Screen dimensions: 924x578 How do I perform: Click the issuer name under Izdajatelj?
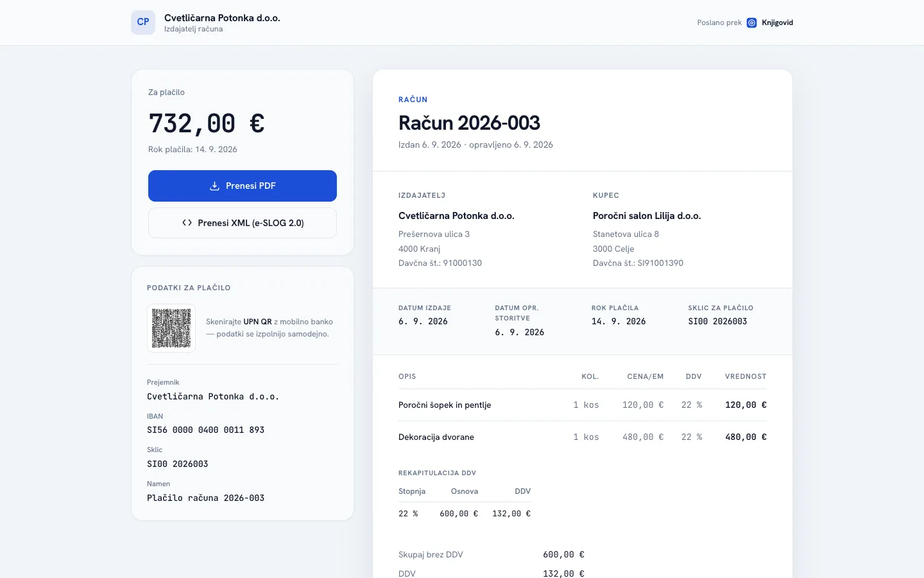pyautogui.click(x=456, y=216)
